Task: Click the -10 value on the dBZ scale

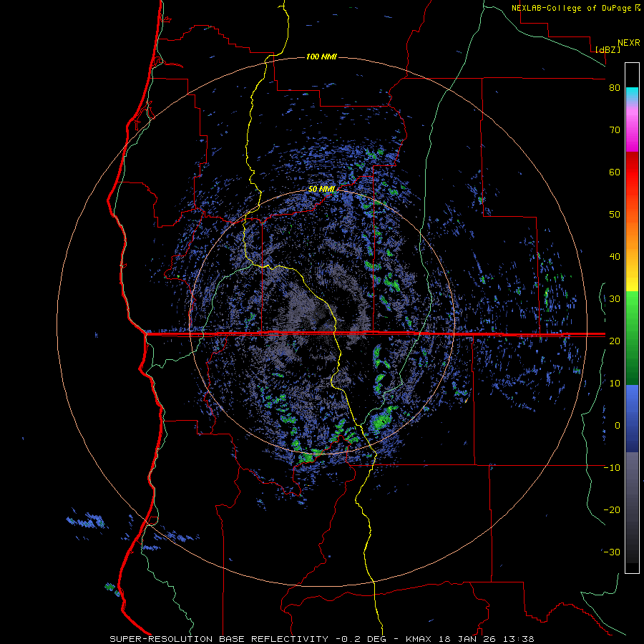Action: [612, 468]
